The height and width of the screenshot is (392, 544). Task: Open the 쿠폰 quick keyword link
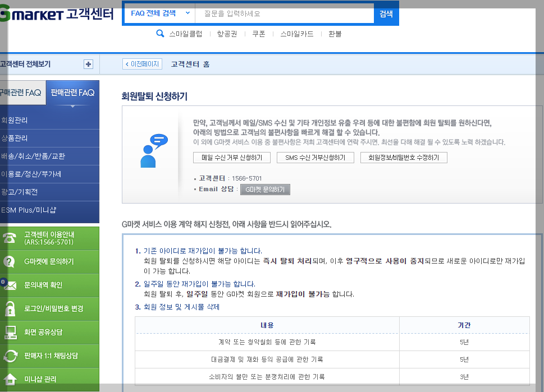(x=259, y=34)
